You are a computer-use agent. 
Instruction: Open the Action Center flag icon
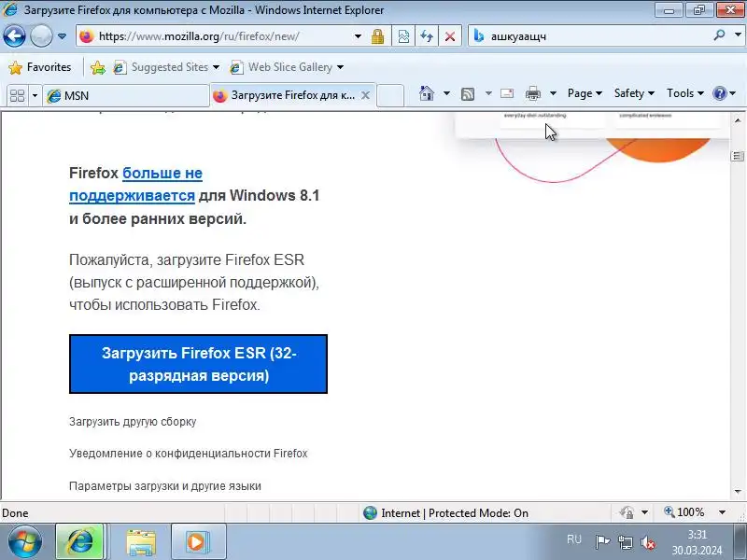coord(602,542)
